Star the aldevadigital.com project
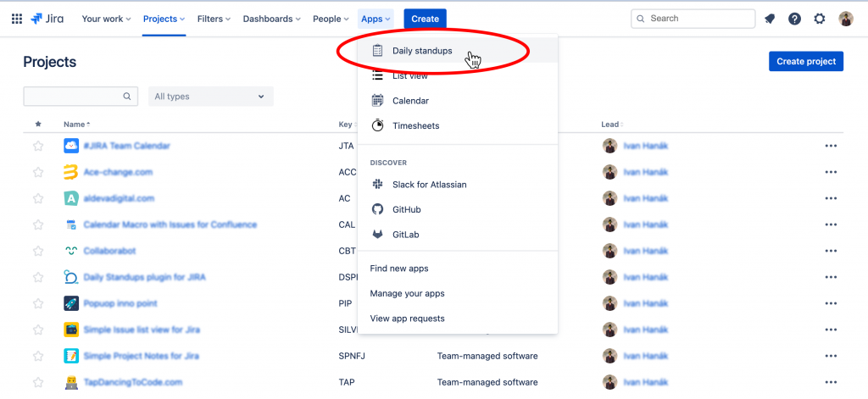868x399 pixels. [x=37, y=198]
